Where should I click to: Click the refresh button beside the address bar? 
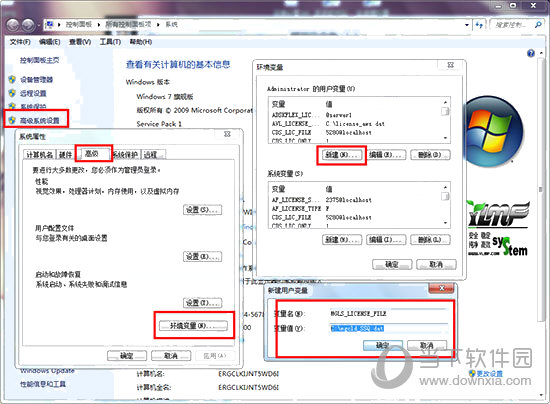(x=479, y=25)
